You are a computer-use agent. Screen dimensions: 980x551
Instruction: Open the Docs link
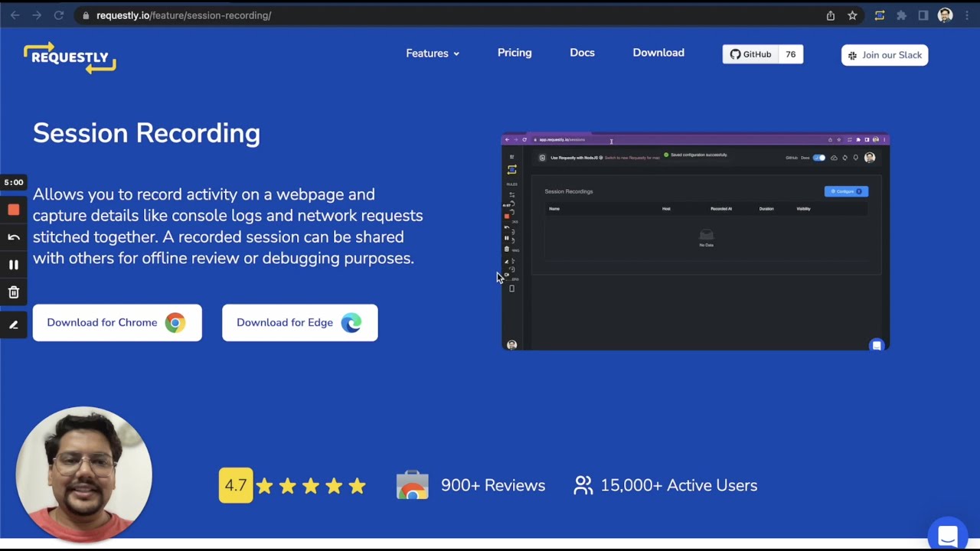pos(582,53)
